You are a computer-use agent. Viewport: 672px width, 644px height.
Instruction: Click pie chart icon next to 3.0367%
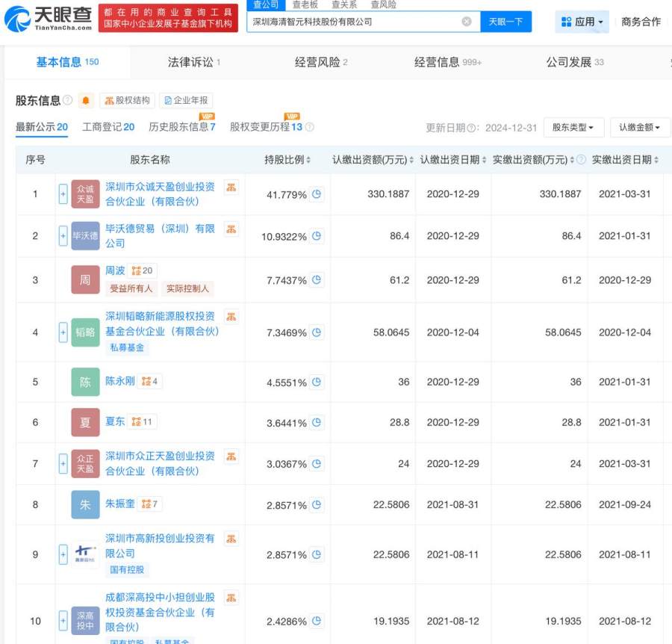[x=317, y=463]
